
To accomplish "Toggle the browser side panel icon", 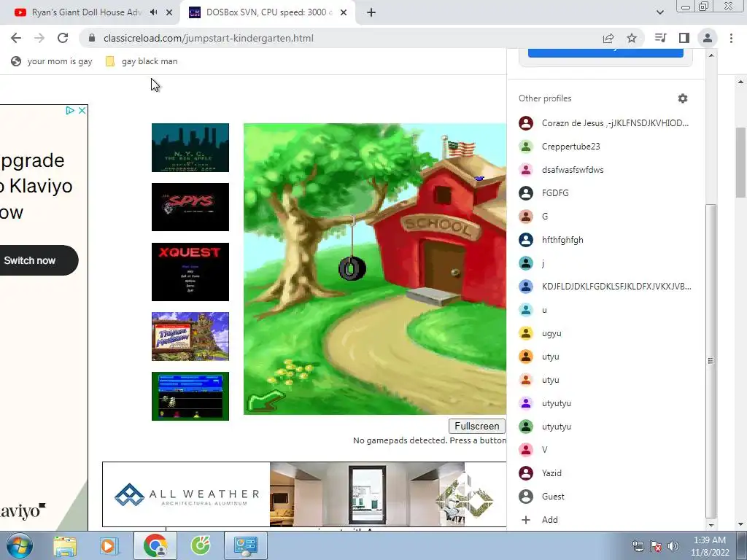I will point(684,38).
